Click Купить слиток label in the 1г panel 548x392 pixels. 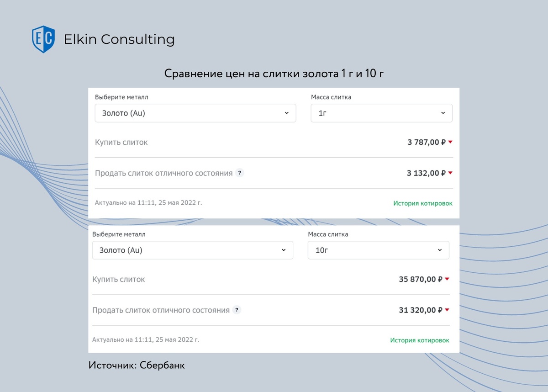point(121,143)
